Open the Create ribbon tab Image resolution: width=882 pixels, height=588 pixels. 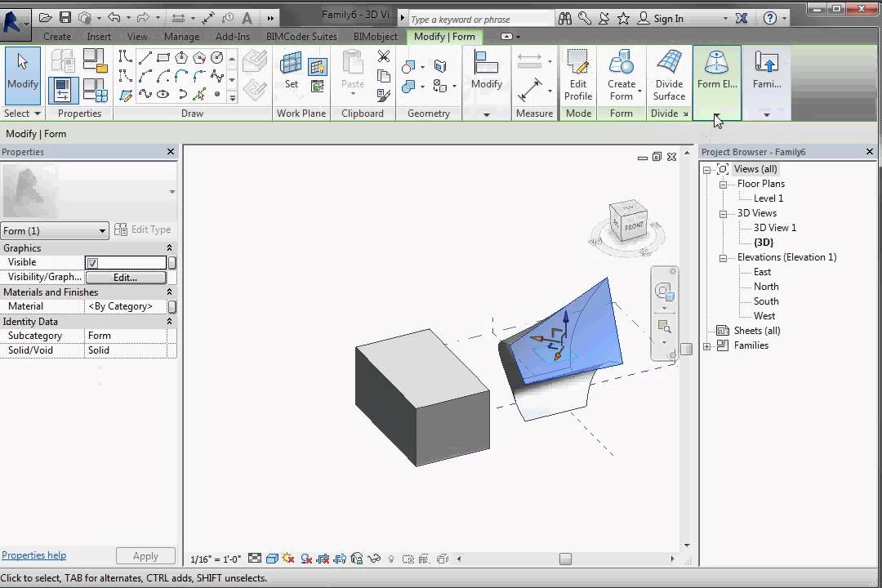coord(57,37)
